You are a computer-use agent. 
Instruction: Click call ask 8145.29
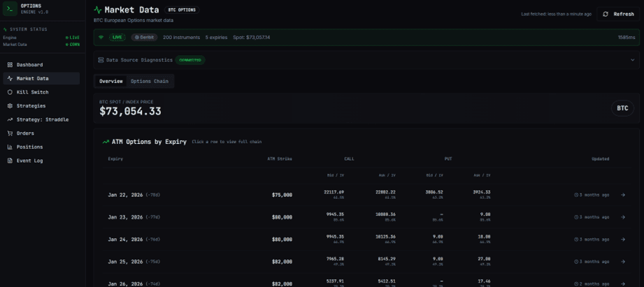387,258
